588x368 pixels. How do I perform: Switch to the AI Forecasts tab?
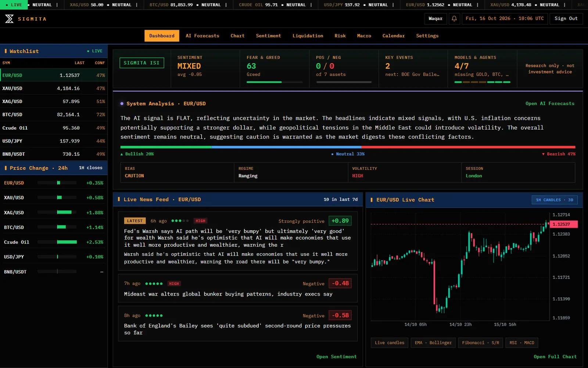[x=202, y=36]
